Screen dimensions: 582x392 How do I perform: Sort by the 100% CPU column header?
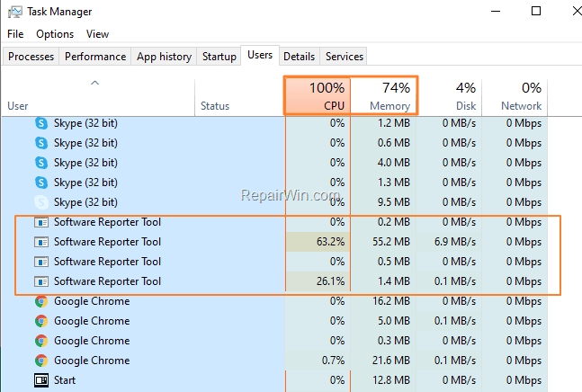tap(318, 97)
